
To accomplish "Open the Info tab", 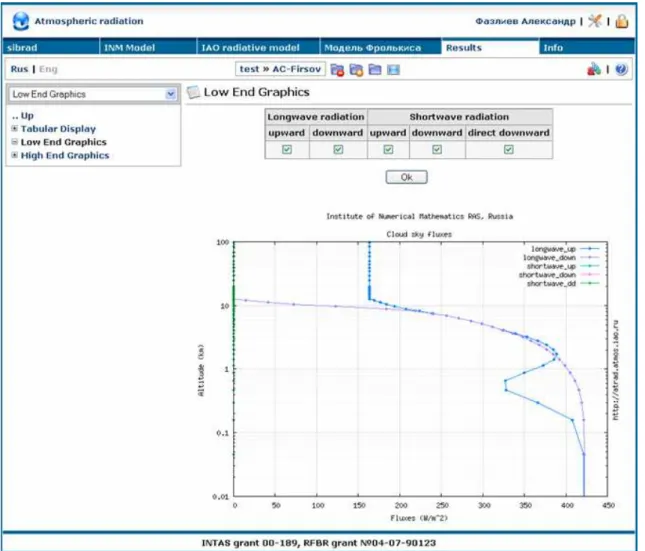I will [x=587, y=47].
